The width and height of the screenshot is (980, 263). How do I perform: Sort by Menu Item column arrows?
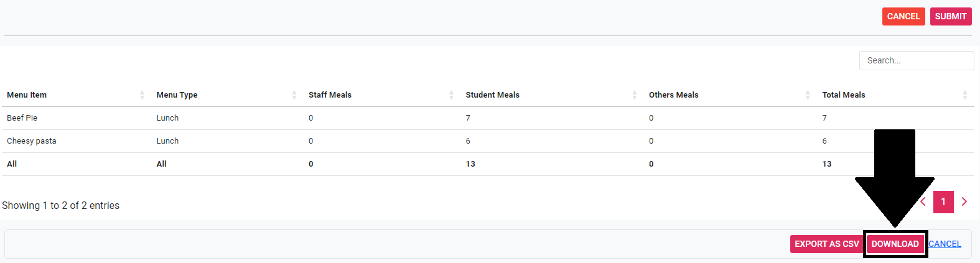(x=142, y=95)
